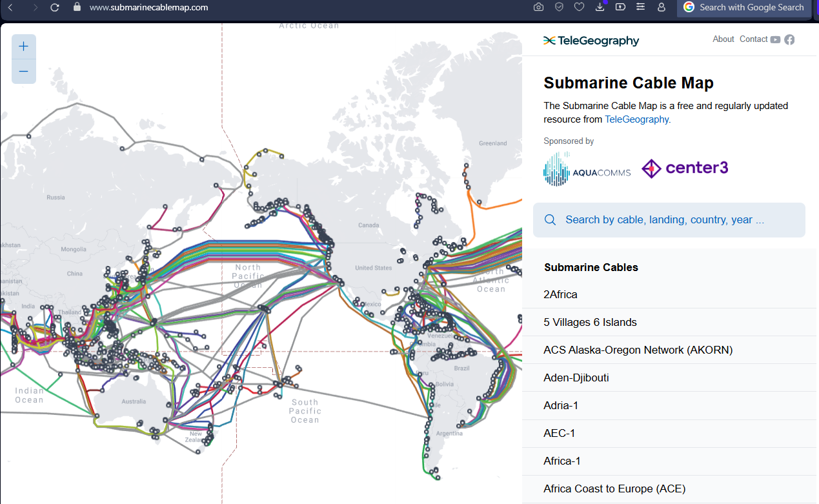Click the center3 sponsor logo

pos(685,168)
